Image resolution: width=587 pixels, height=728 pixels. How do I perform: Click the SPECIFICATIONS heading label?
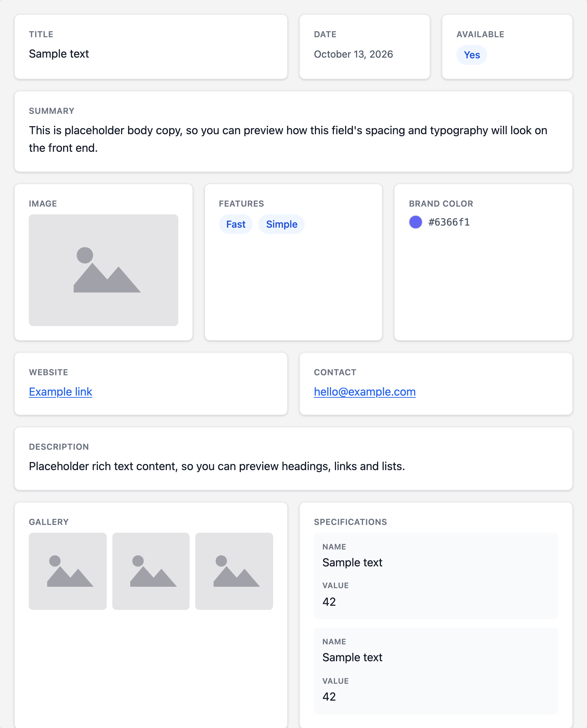350,522
